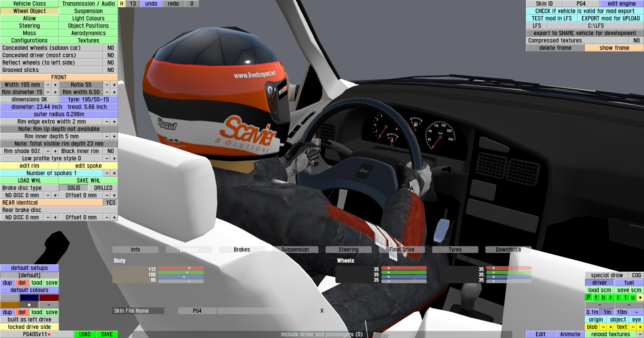This screenshot has height=338, width=644.
Task: Click the show frame button
Action: 614,48
